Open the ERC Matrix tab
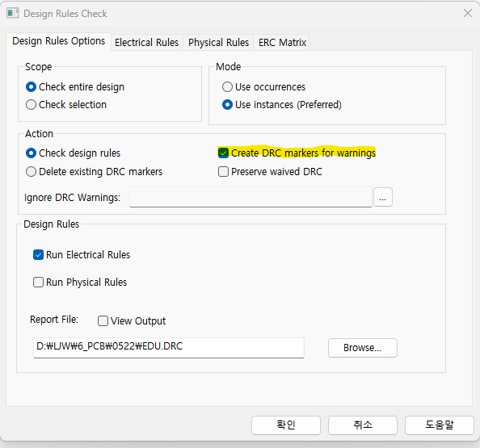The width and height of the screenshot is (480, 448). pos(282,42)
